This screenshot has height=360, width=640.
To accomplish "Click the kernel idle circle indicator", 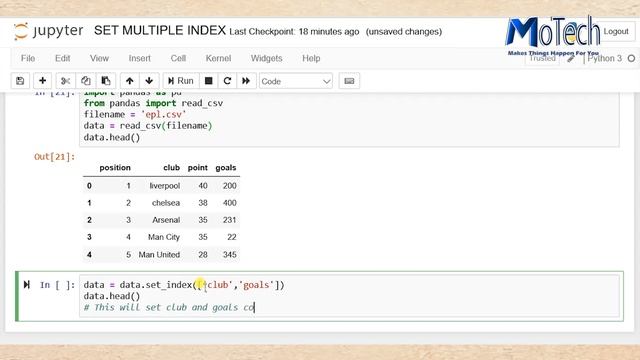I will point(631,58).
